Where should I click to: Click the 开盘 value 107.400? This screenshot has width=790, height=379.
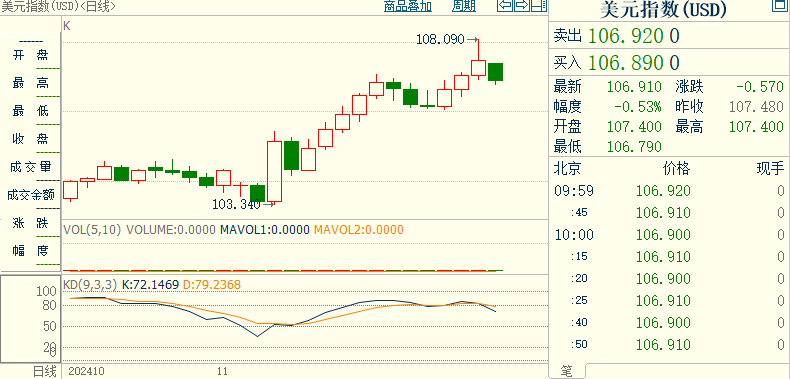(634, 127)
